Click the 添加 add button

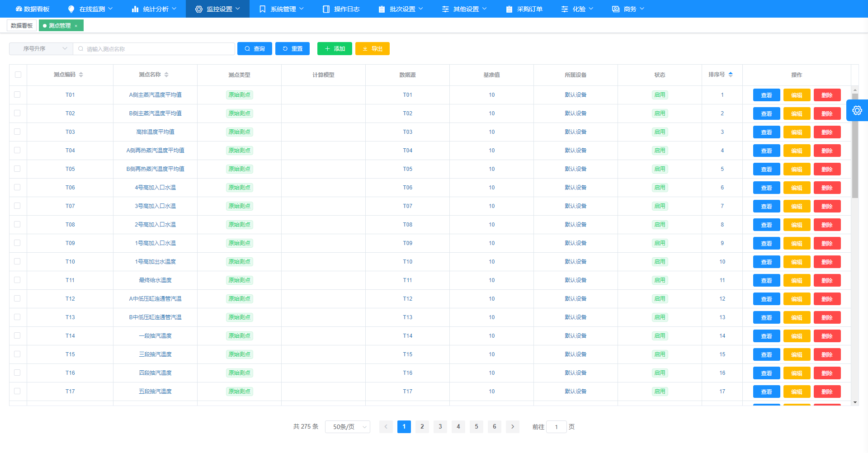[335, 48]
